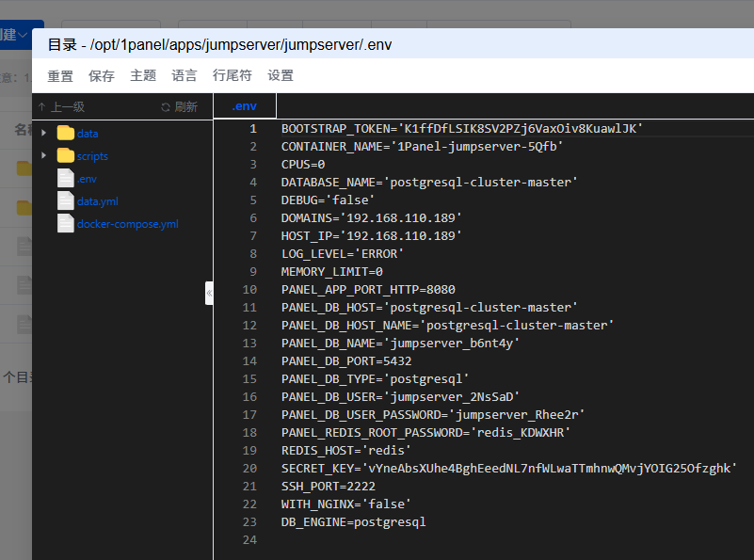Go up one level with 上一级 arrow
754x560 pixels.
click(42, 107)
